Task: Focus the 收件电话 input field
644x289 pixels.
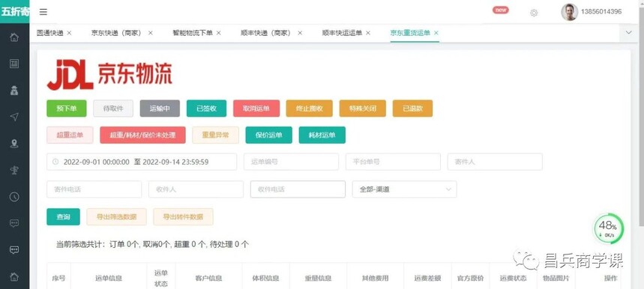Action: click(298, 189)
